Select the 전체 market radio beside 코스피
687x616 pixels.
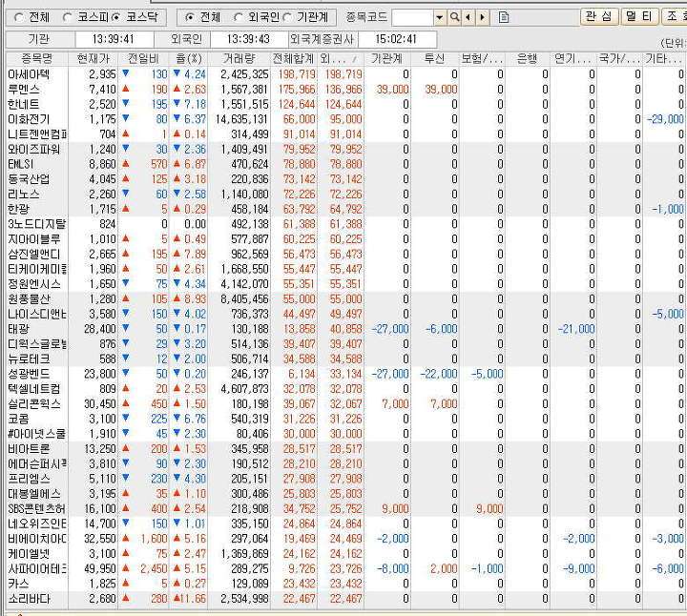coord(19,18)
